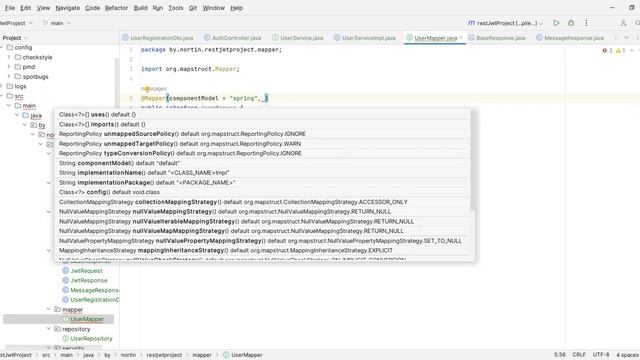This screenshot has height=360, width=640.
Task: Show hidden editor tabs dropdown
Action: [x=626, y=38]
